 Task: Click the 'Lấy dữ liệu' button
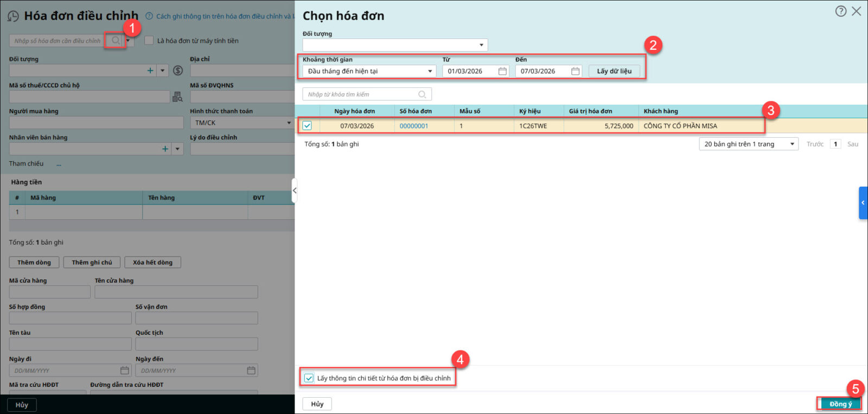coord(614,71)
